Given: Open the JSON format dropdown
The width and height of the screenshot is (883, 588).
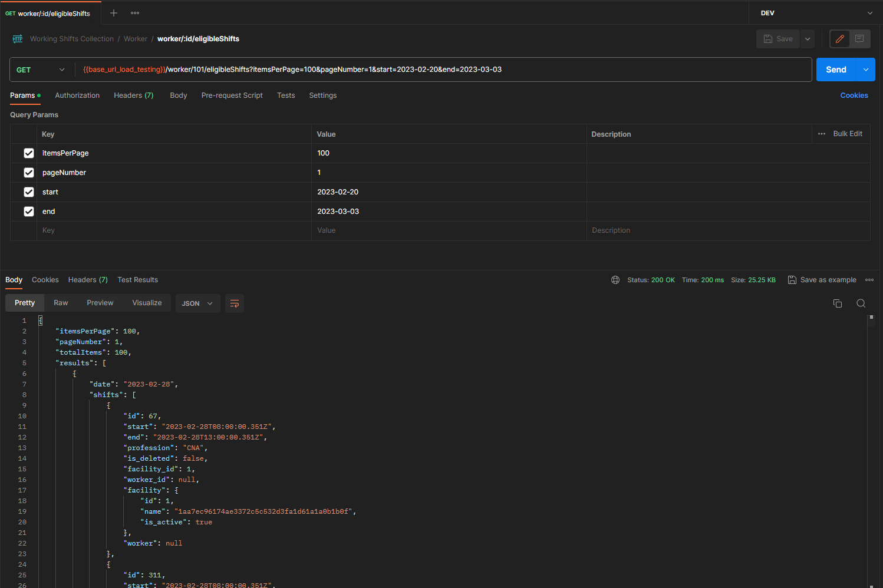Looking at the screenshot, I should tap(197, 303).
